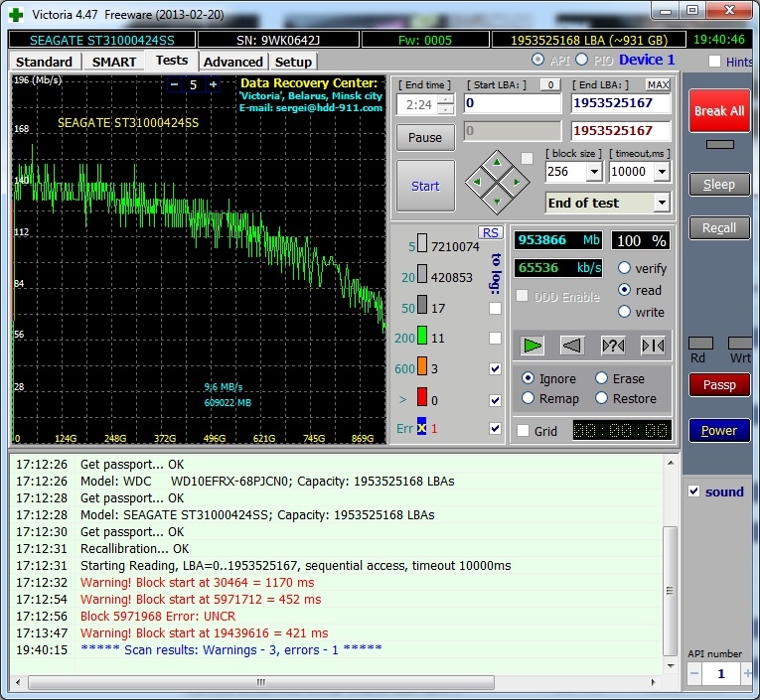
Task: Choose the Ignore error action
Action: tap(528, 378)
